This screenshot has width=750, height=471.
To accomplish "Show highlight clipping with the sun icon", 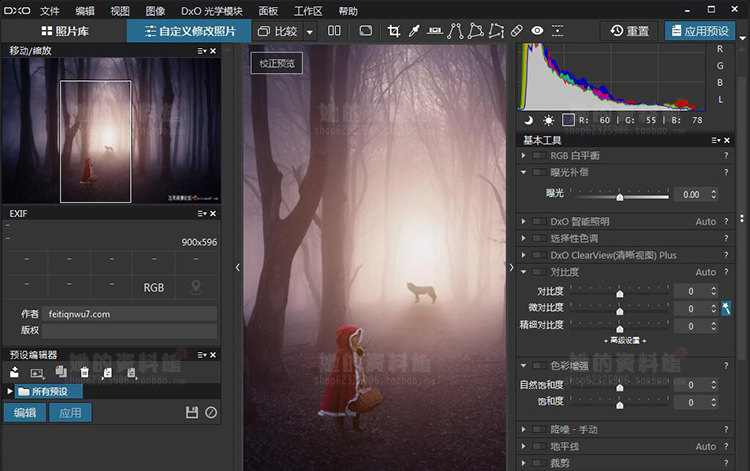I will pos(548,120).
